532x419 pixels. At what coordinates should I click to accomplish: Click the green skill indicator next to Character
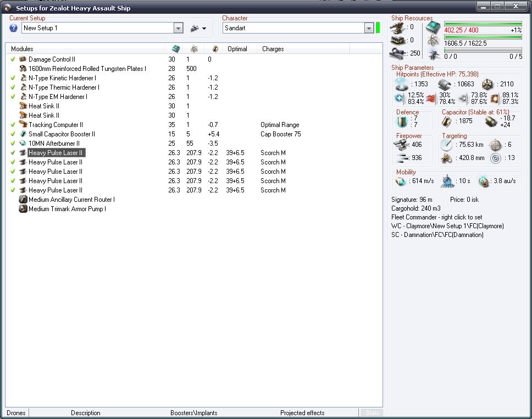tap(378, 28)
